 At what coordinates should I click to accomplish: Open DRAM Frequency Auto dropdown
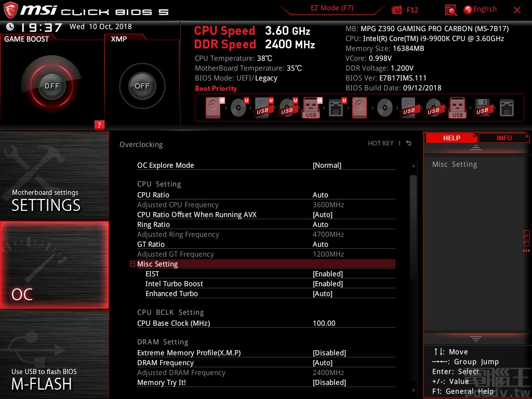pos(322,363)
